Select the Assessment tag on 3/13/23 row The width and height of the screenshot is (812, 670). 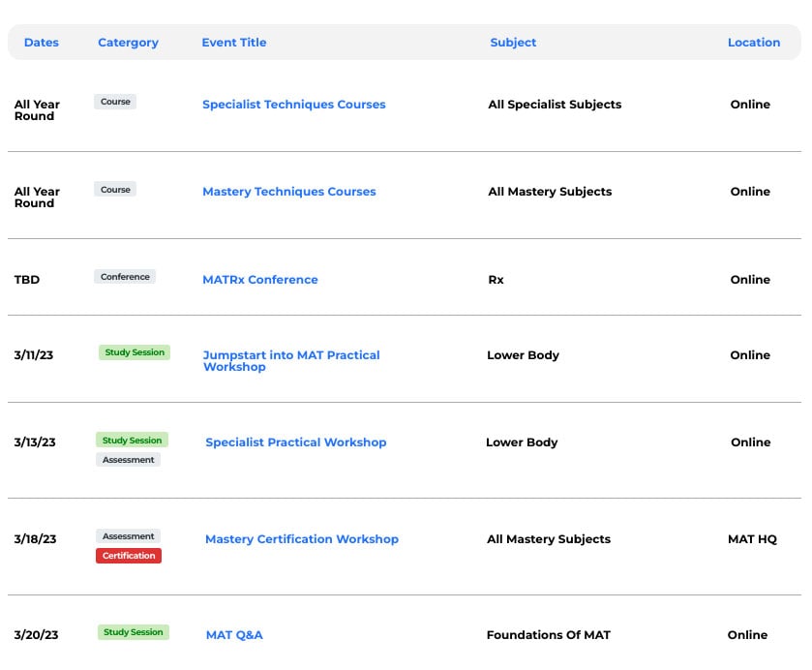(x=128, y=460)
